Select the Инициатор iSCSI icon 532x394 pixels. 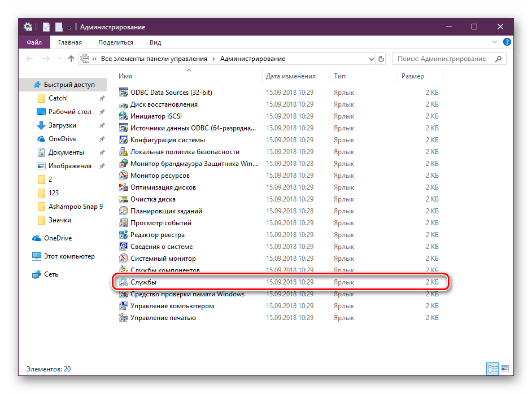point(124,116)
